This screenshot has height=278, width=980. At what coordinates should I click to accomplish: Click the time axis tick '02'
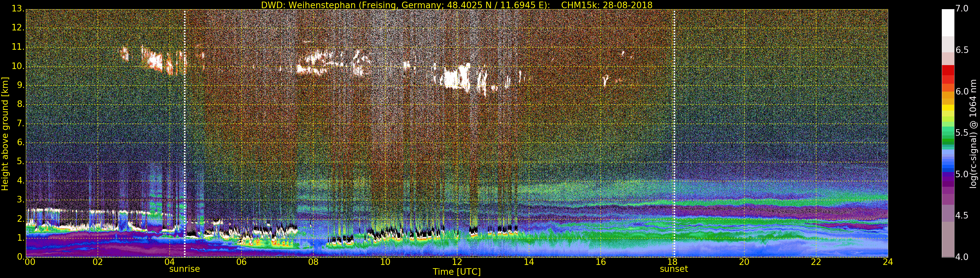pyautogui.click(x=98, y=262)
